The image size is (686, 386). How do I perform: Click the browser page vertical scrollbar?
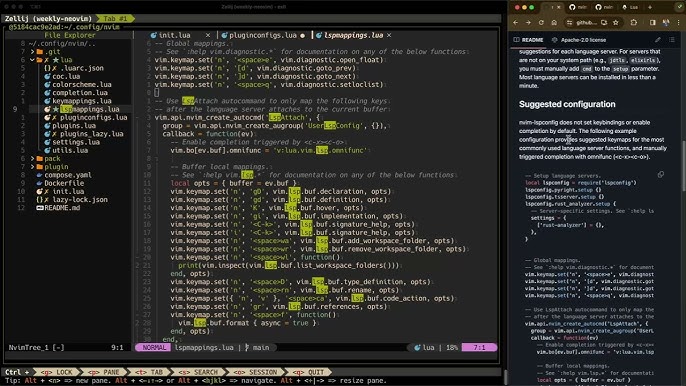point(683,165)
